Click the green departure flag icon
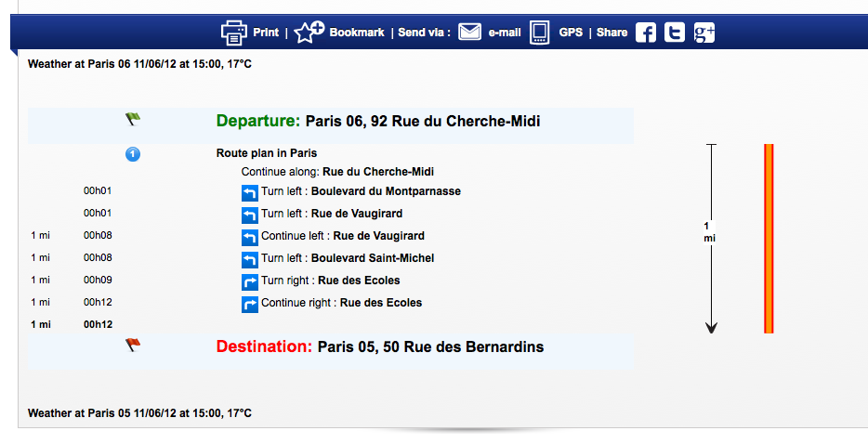Screen dimensions: 868x444 coord(133,119)
